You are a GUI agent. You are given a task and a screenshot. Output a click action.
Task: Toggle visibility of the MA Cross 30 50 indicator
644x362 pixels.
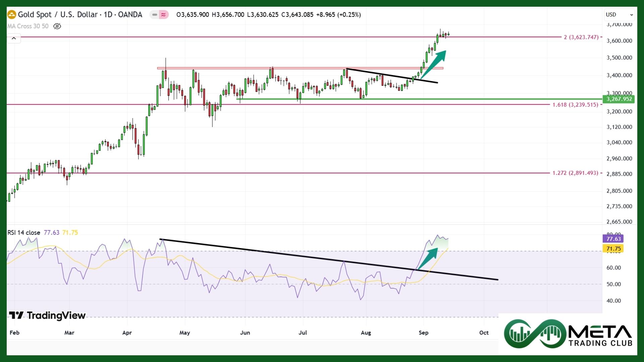pyautogui.click(x=57, y=26)
